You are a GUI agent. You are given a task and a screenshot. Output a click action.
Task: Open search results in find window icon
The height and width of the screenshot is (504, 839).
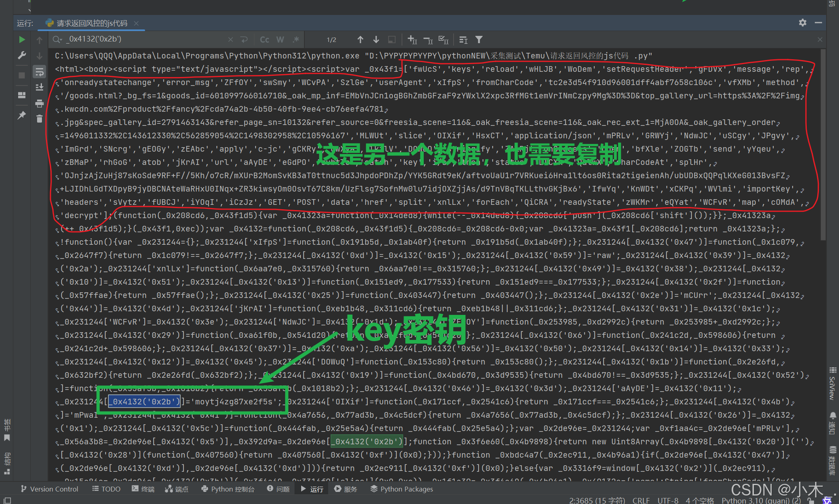pyautogui.click(x=463, y=40)
